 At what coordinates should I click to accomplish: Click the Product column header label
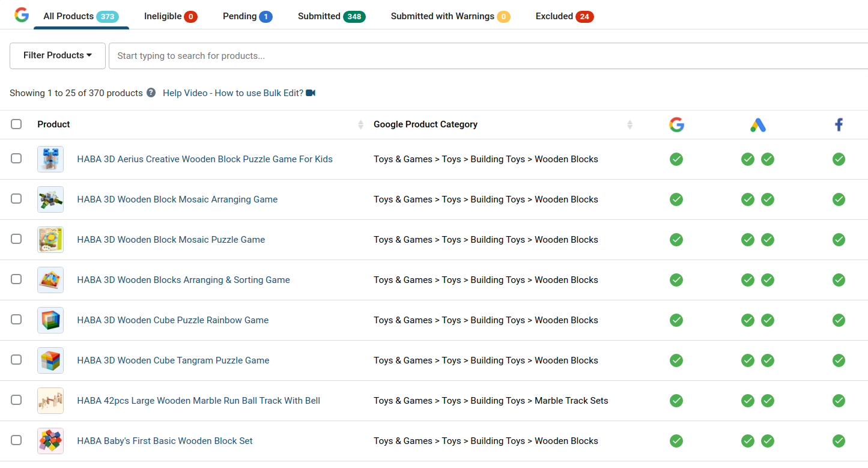pyautogui.click(x=53, y=124)
